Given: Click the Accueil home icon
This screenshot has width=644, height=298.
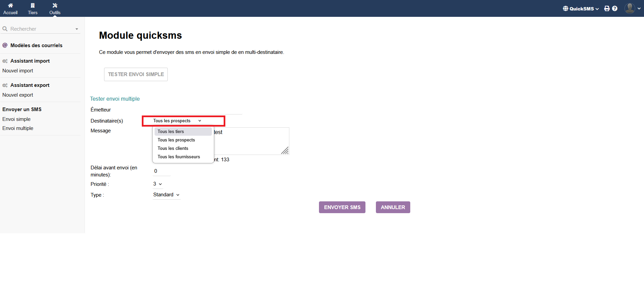Looking at the screenshot, I should click(10, 5).
